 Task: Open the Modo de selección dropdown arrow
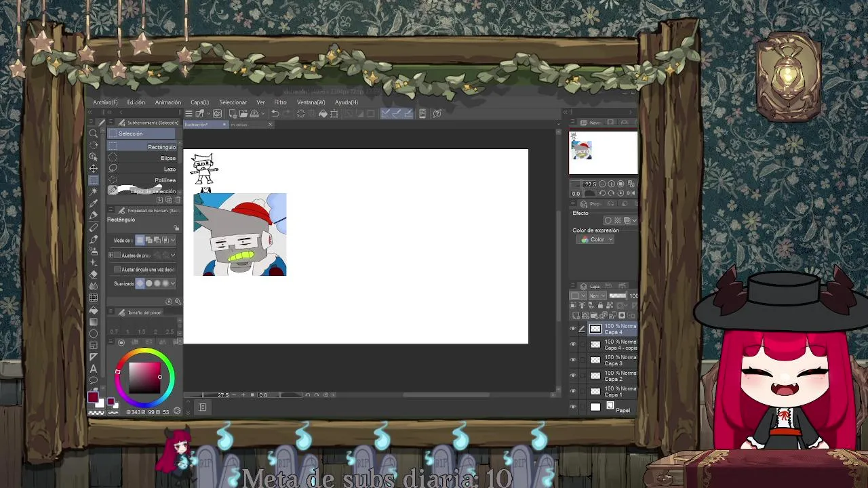173,241
